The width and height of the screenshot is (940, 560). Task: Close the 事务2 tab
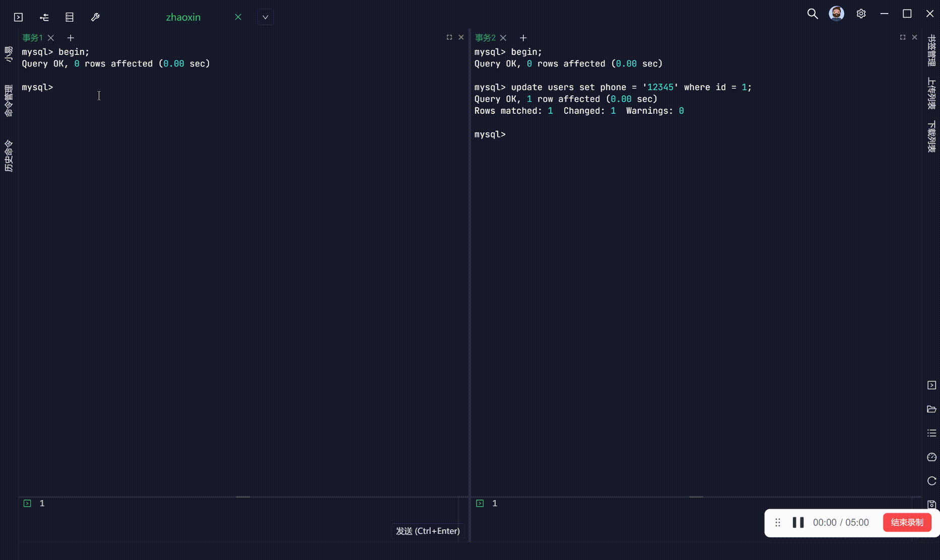[x=503, y=38]
